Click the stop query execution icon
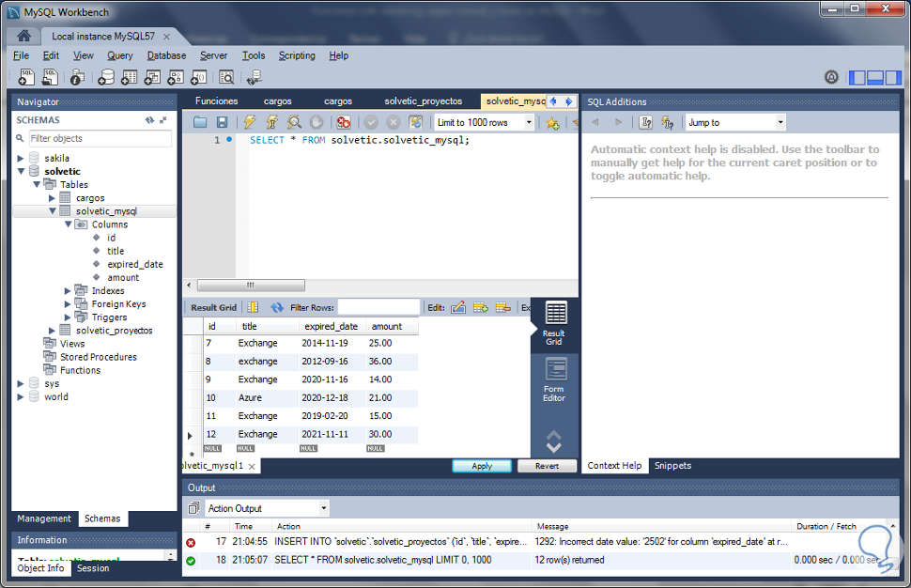Screen dimensions: 911x588 tap(317, 122)
